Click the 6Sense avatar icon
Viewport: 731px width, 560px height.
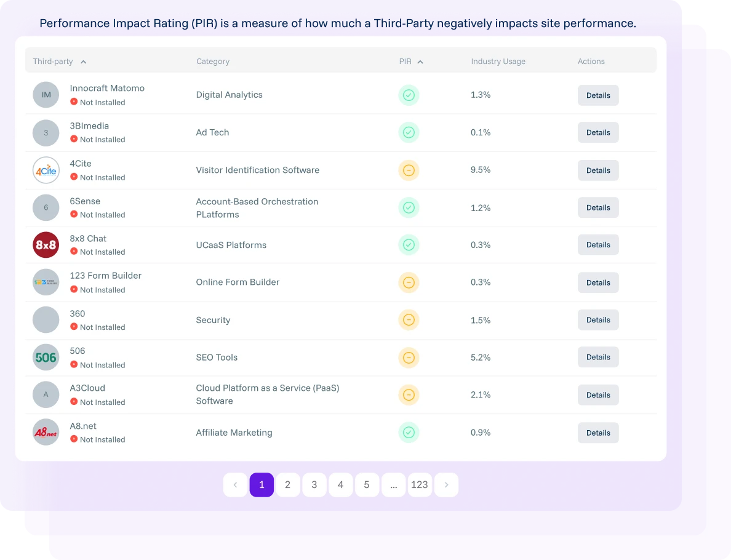tap(46, 207)
